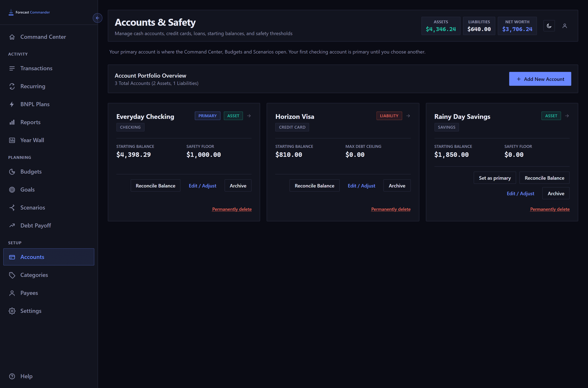
Task: Click the Transactions list icon
Action: [12, 68]
